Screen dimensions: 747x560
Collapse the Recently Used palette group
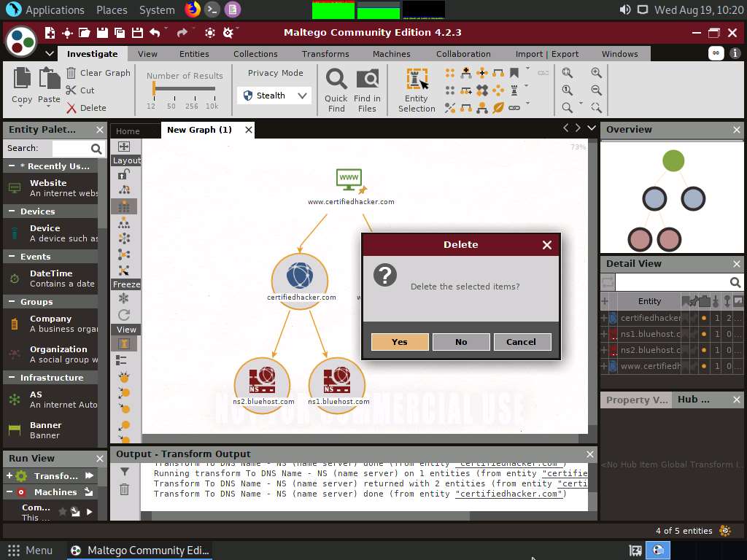[12, 166]
